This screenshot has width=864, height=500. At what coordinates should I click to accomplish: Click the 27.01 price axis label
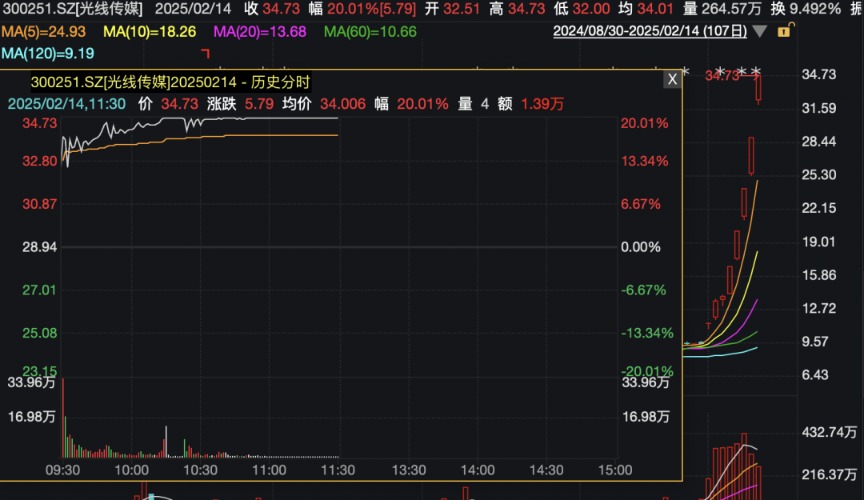40,290
